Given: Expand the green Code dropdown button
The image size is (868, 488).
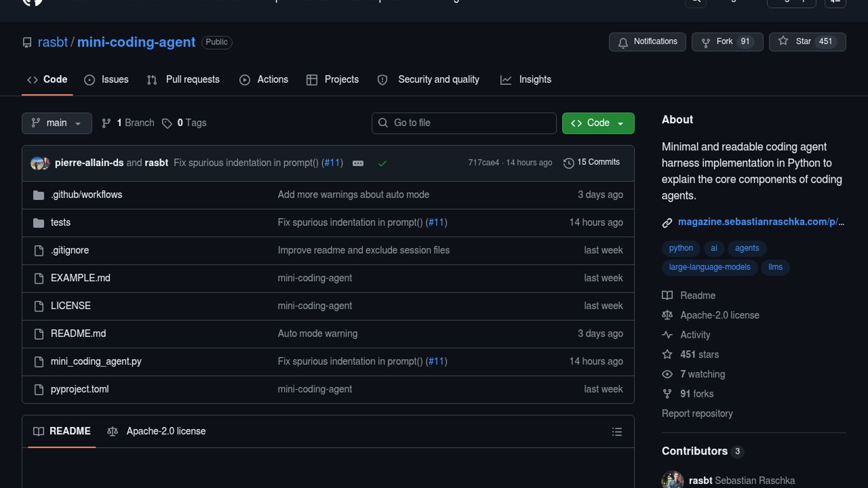Looking at the screenshot, I should coord(598,123).
